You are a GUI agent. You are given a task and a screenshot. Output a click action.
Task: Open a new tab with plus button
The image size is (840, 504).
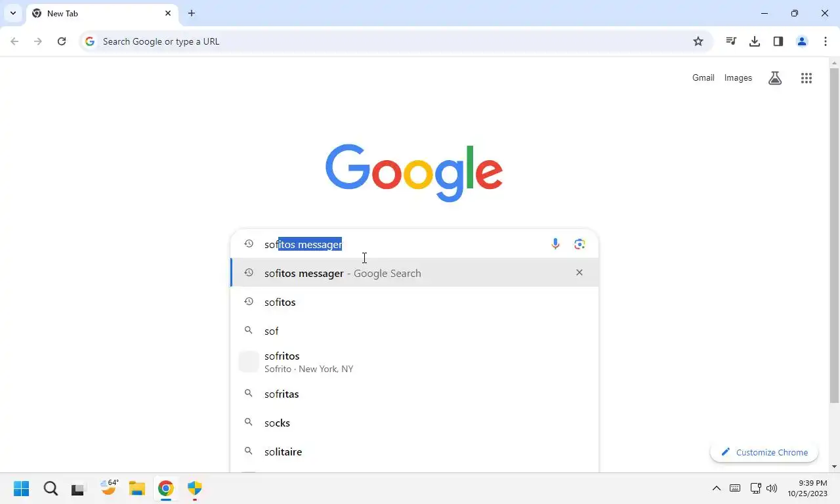[x=192, y=13]
